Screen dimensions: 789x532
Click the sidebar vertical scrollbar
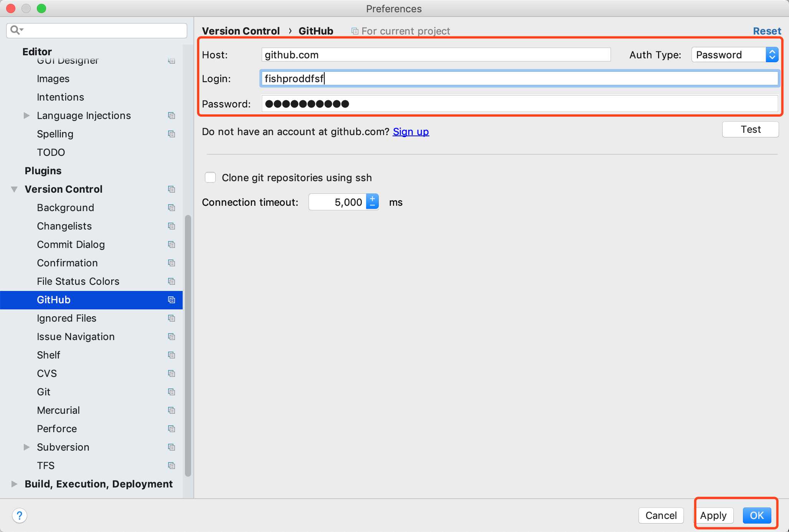click(x=188, y=345)
